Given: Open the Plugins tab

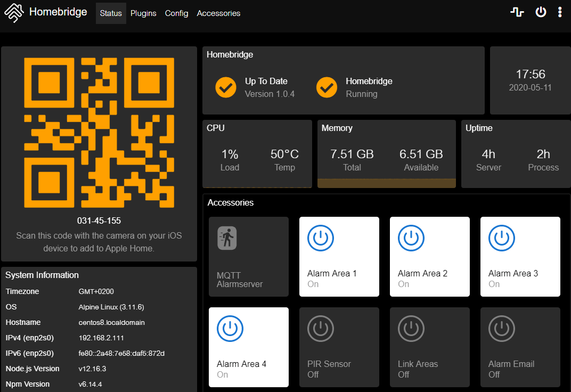Looking at the screenshot, I should pyautogui.click(x=143, y=13).
